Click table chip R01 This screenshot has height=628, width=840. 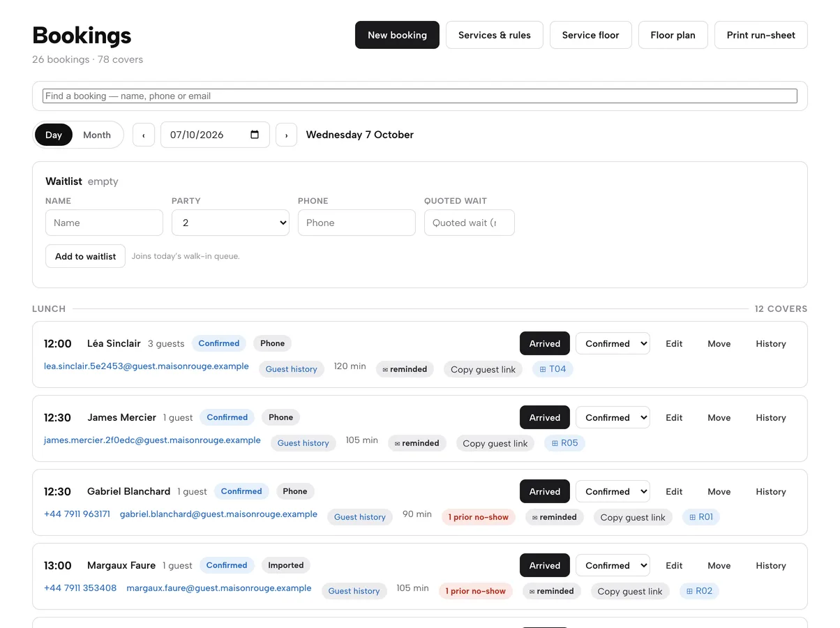pyautogui.click(x=701, y=517)
